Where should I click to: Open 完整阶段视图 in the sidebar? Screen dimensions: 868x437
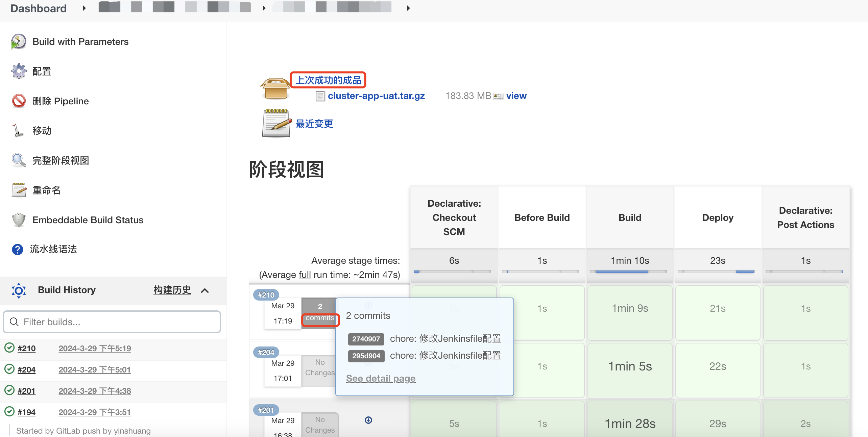tap(61, 160)
